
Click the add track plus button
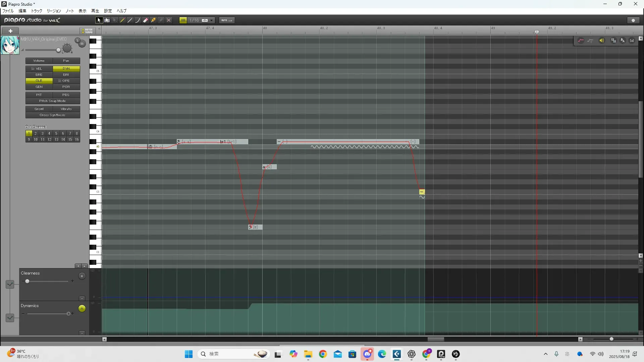click(10, 31)
